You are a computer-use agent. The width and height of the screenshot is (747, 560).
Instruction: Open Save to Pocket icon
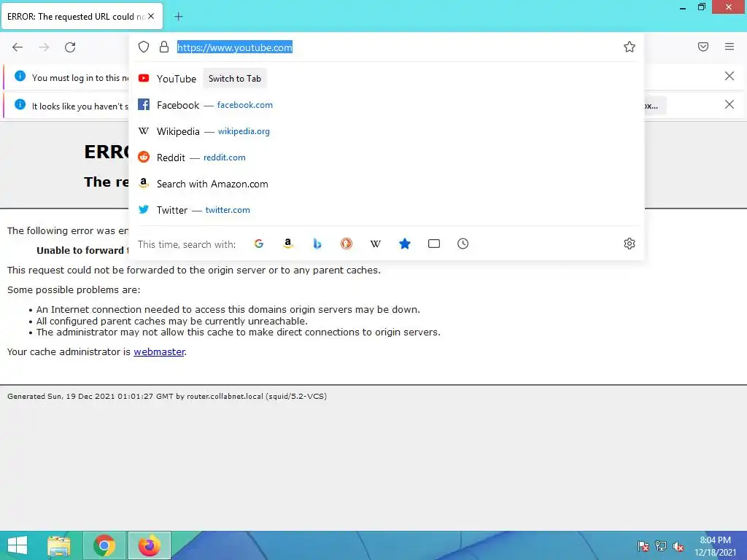tap(703, 47)
